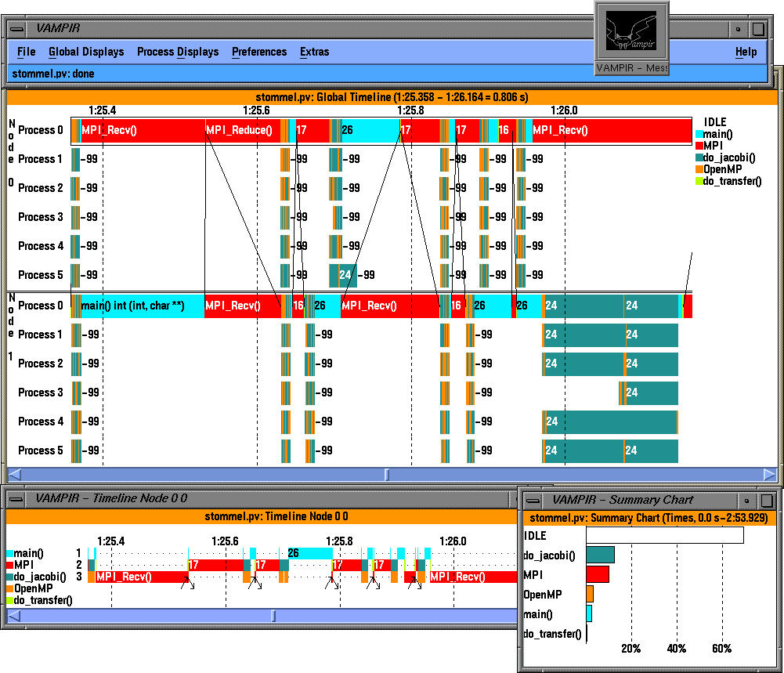Open the Preferences menu
The height and width of the screenshot is (673, 784).
259,52
